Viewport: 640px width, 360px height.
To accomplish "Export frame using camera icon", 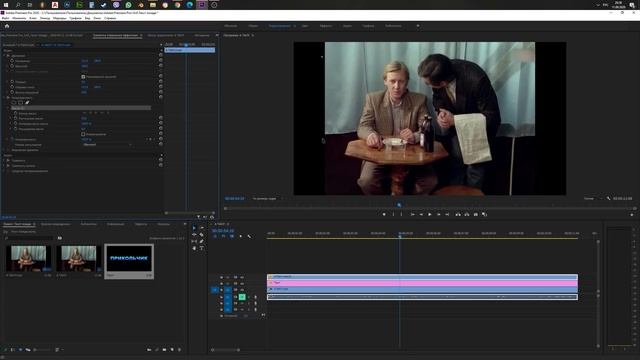I will 476,214.
